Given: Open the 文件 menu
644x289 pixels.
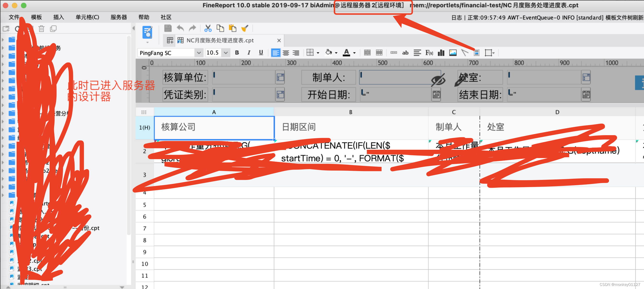Looking at the screenshot, I should tap(14, 17).
